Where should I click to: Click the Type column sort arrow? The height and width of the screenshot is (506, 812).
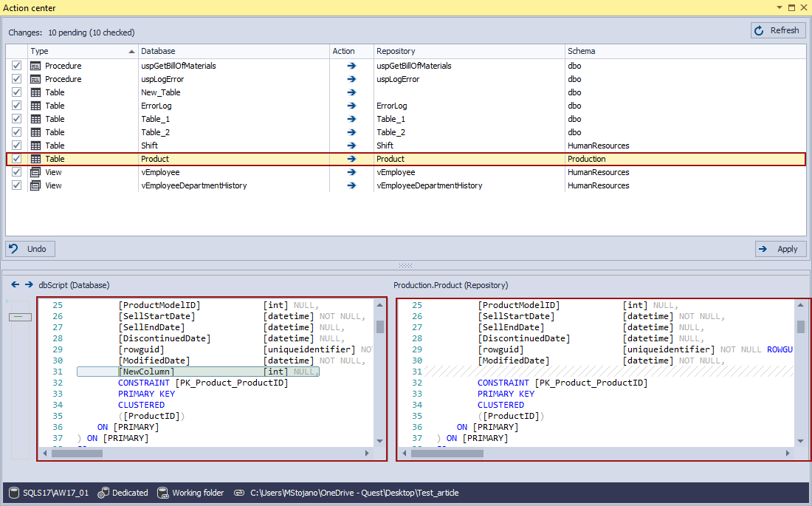pos(133,51)
